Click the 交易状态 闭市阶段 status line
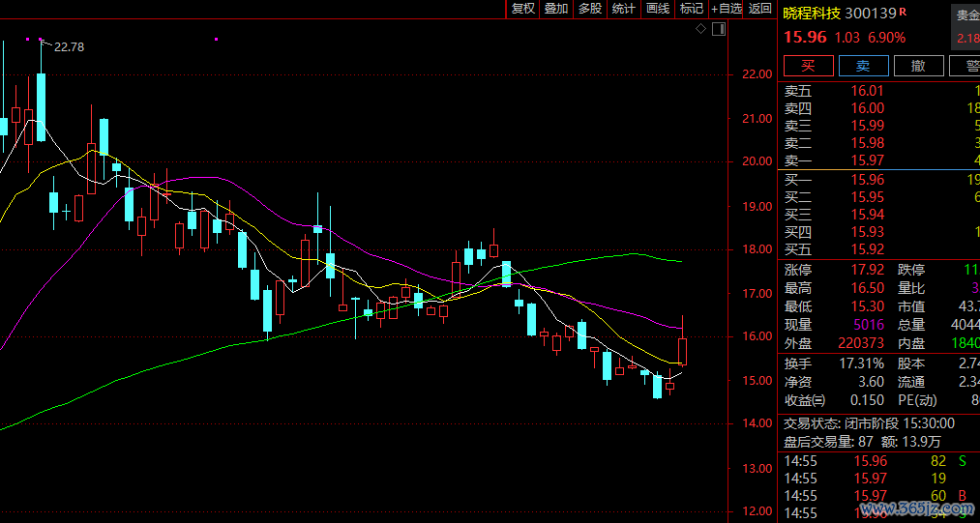This screenshot has width=980, height=523. pyautogui.click(x=870, y=423)
